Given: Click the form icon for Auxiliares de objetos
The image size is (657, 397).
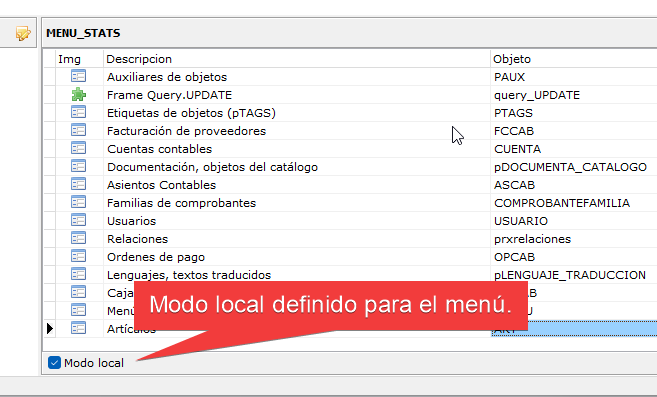Looking at the screenshot, I should [78, 76].
